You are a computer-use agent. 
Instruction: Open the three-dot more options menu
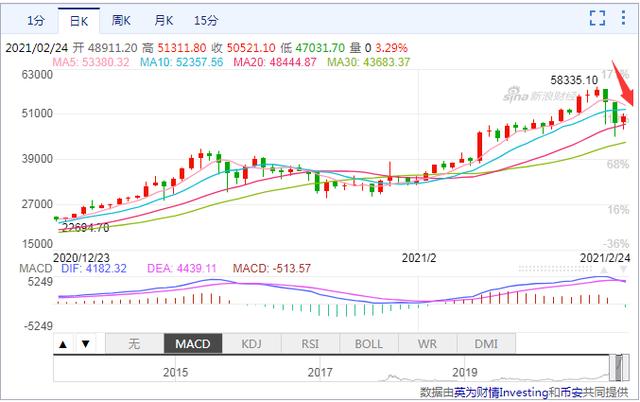point(623,17)
